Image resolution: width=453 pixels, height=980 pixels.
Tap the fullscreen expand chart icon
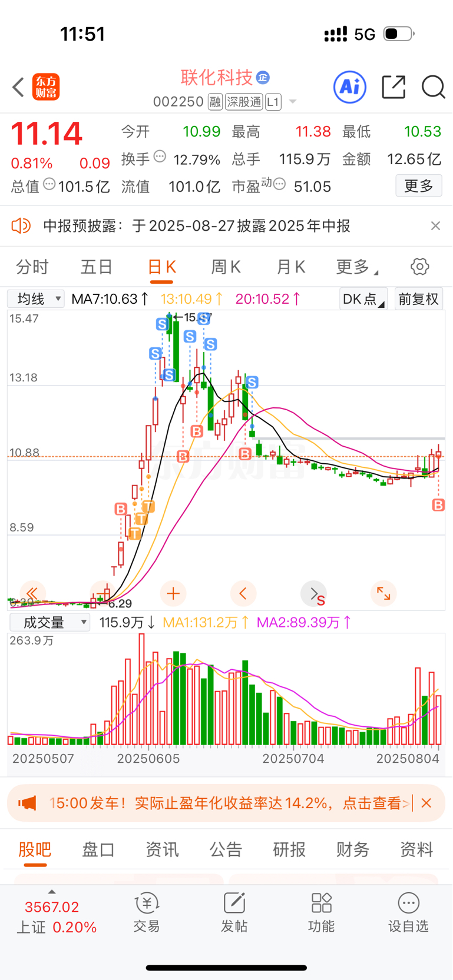pyautogui.click(x=383, y=593)
